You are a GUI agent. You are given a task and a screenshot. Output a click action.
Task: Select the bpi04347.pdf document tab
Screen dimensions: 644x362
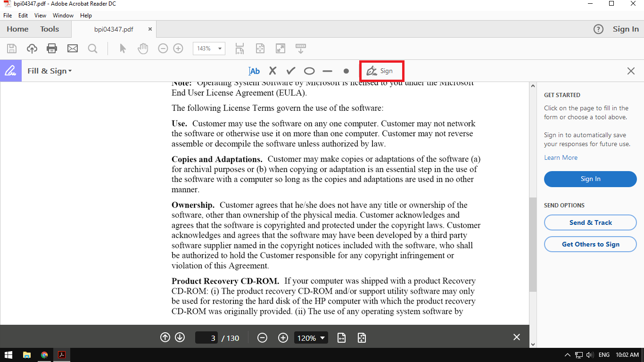pyautogui.click(x=114, y=29)
